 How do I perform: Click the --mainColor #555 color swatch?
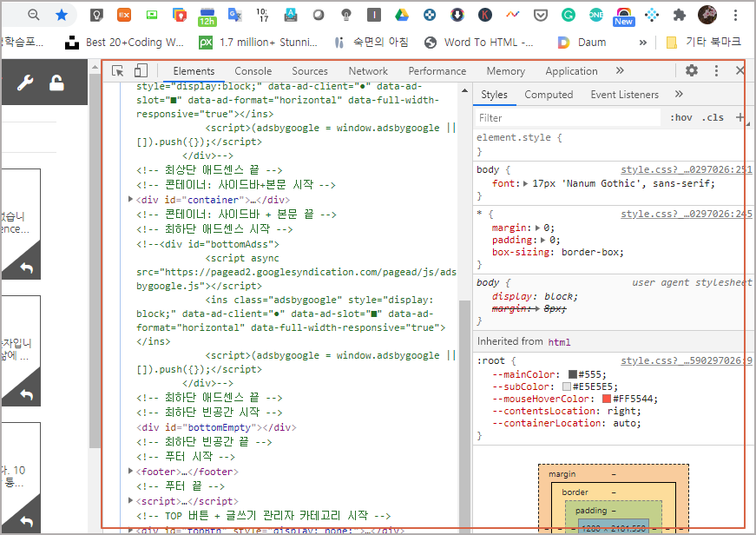(572, 374)
